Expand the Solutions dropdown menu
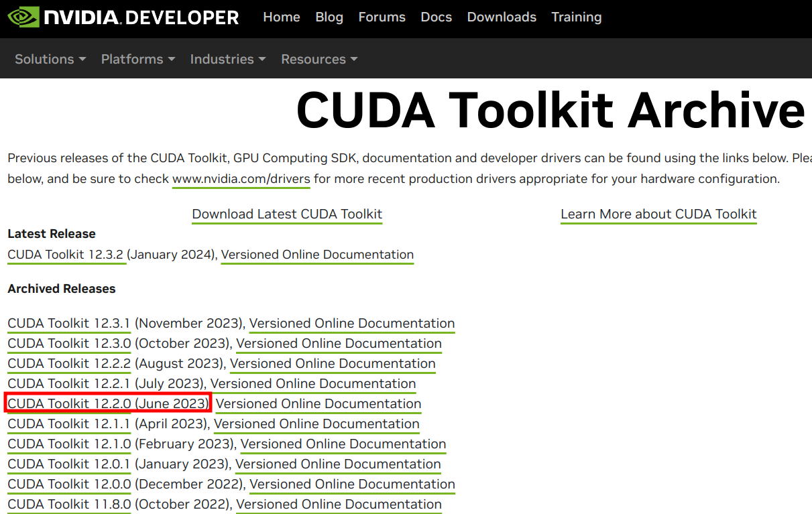The width and height of the screenshot is (812, 514). click(x=50, y=59)
